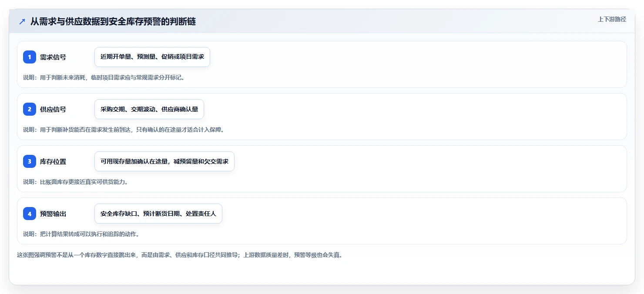The image size is (644, 294).
Task: Click the 安全库存缺口、预计断货日期、处置责任人 chip
Action: [158, 214]
